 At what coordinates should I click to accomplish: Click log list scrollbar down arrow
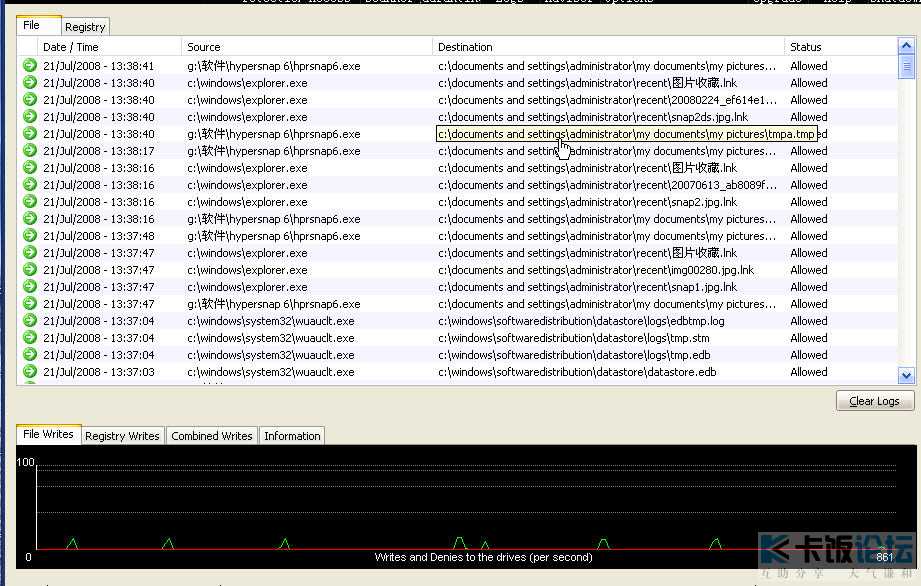pyautogui.click(x=906, y=375)
